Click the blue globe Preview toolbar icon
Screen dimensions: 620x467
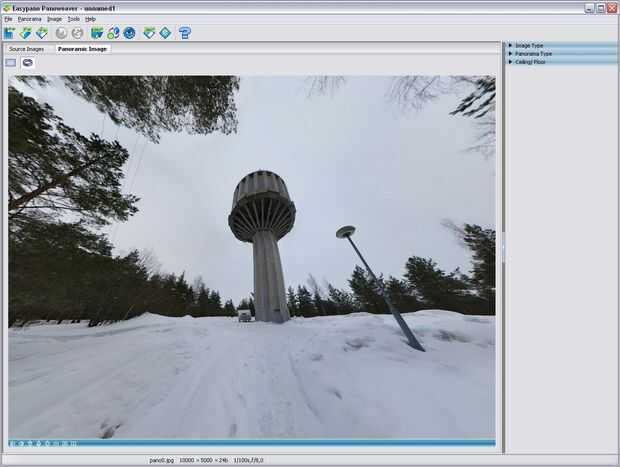click(x=129, y=33)
